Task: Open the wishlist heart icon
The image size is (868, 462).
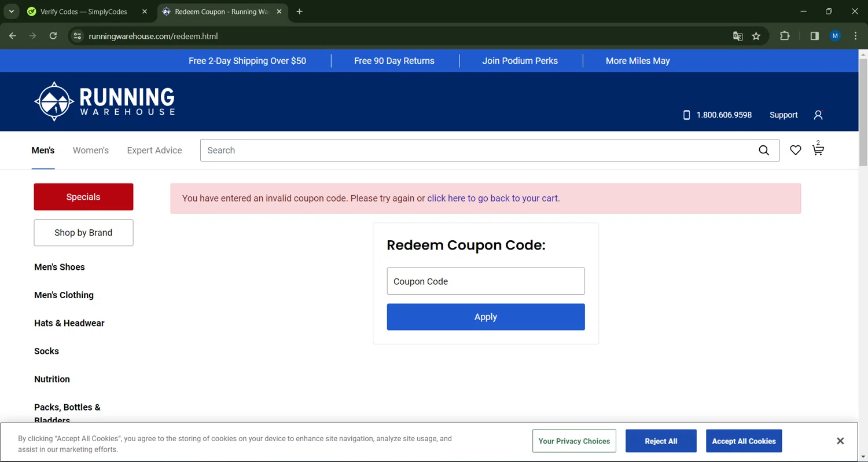Action: tap(796, 151)
